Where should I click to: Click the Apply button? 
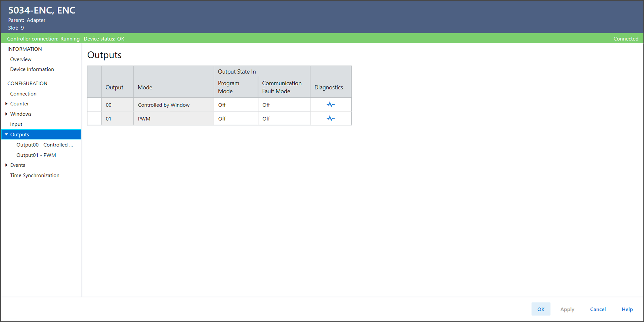coord(567,309)
